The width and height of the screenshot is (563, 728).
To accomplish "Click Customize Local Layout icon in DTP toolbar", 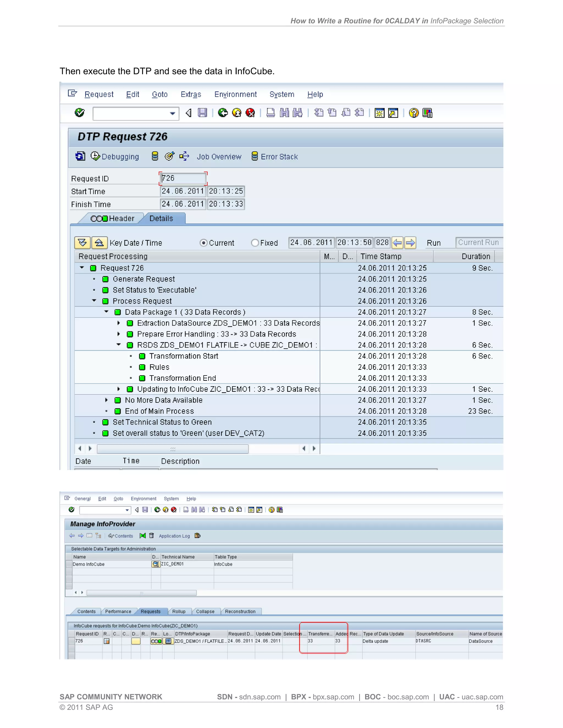I will tap(427, 113).
